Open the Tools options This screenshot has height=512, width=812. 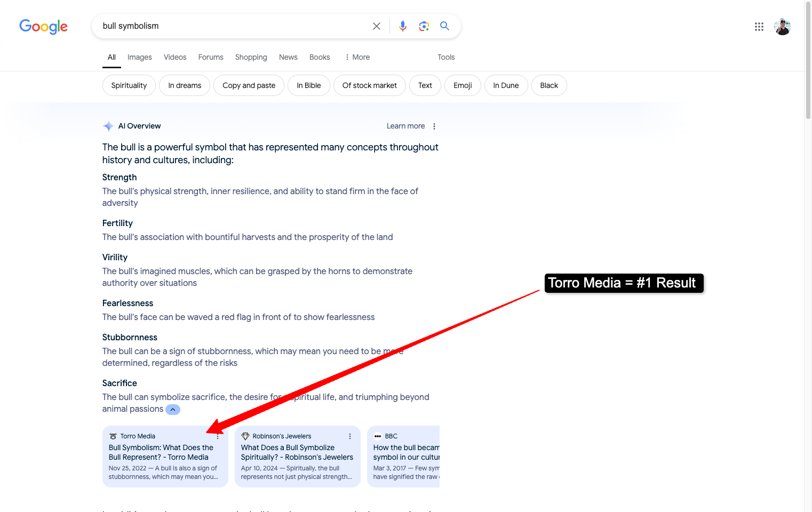(x=446, y=57)
